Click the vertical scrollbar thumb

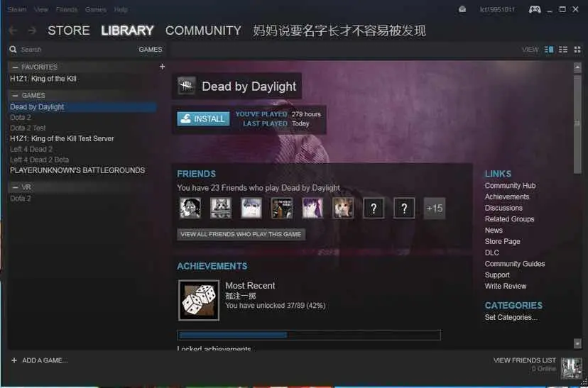click(x=577, y=123)
